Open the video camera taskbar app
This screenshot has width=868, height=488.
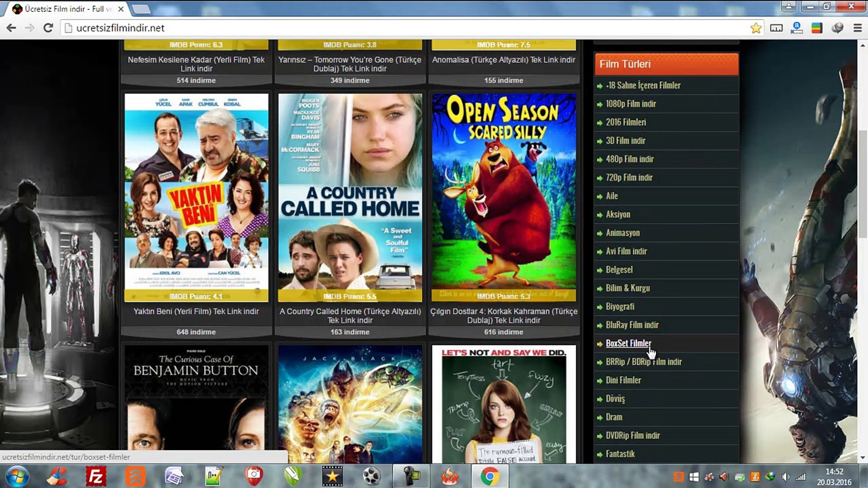coord(411,476)
